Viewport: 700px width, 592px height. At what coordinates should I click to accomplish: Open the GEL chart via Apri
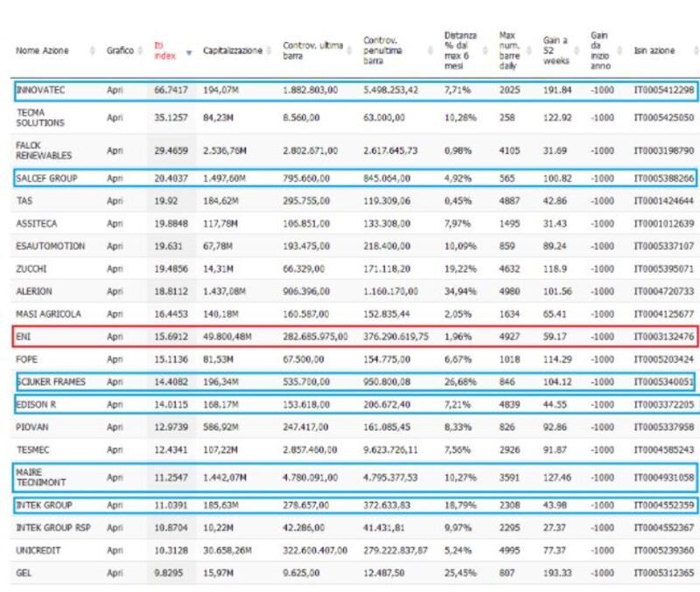pos(115,574)
